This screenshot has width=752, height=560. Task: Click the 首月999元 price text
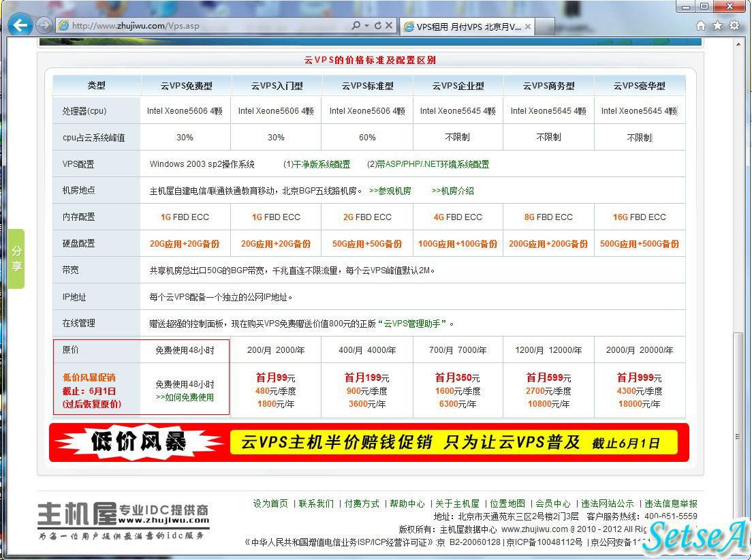point(640,377)
